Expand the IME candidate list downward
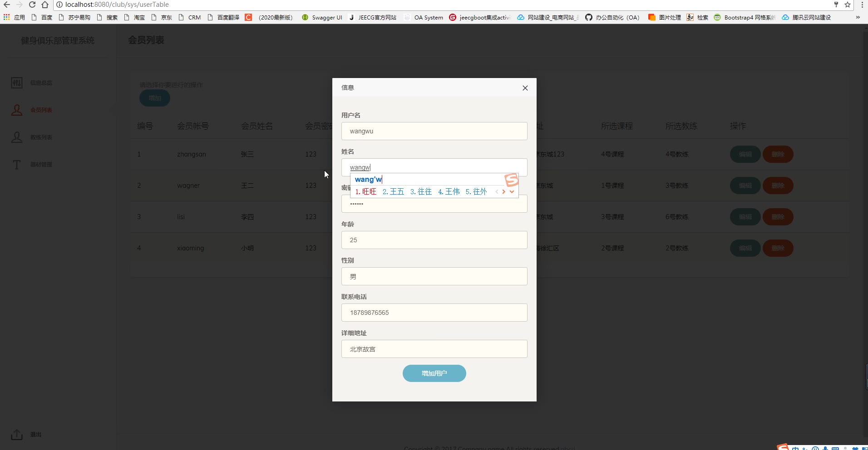 (512, 191)
